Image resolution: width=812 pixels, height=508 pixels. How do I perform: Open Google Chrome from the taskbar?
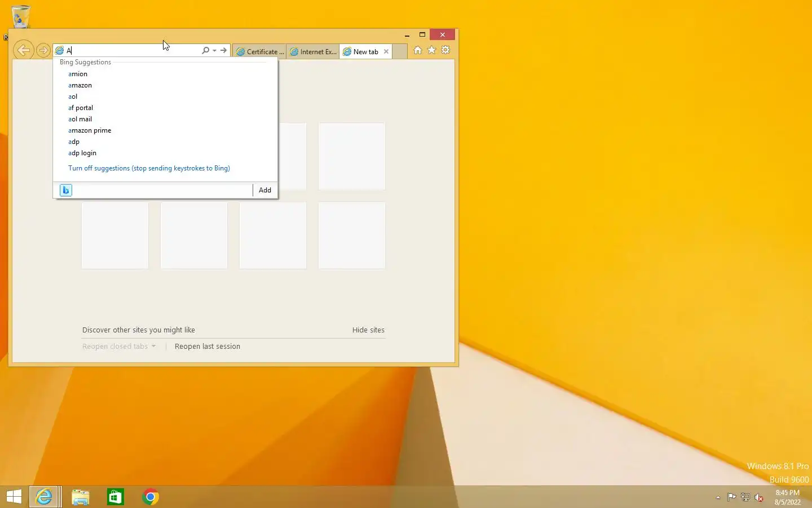point(150,497)
